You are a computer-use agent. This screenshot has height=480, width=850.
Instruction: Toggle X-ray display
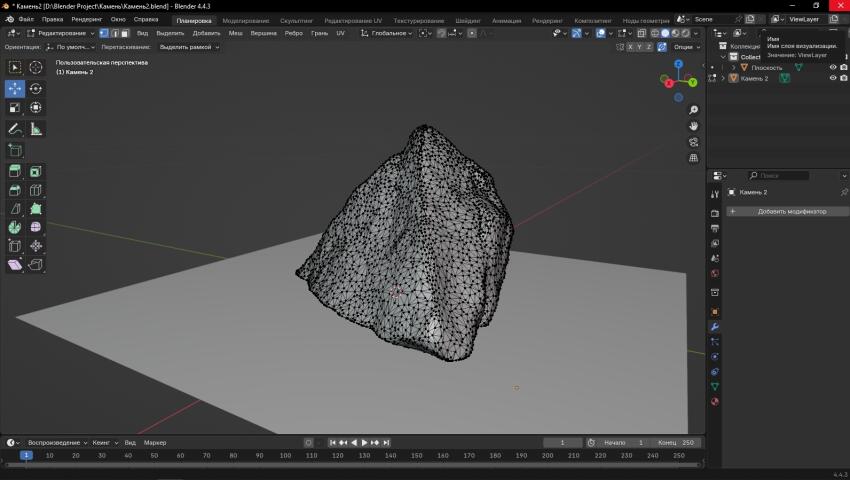point(641,33)
